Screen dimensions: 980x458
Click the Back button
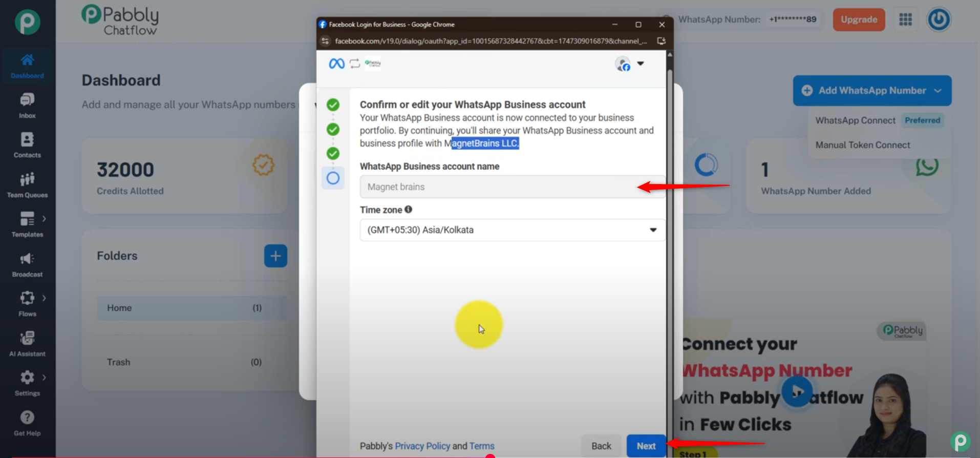(601, 446)
